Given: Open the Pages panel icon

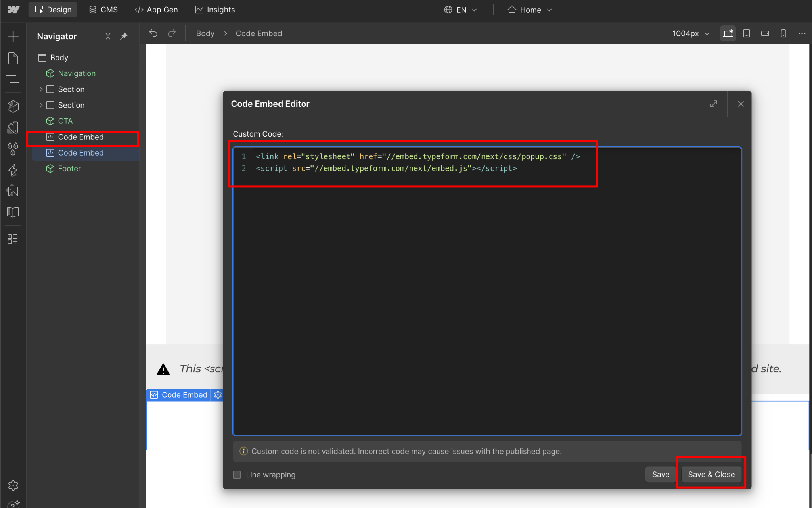Looking at the screenshot, I should click(13, 58).
